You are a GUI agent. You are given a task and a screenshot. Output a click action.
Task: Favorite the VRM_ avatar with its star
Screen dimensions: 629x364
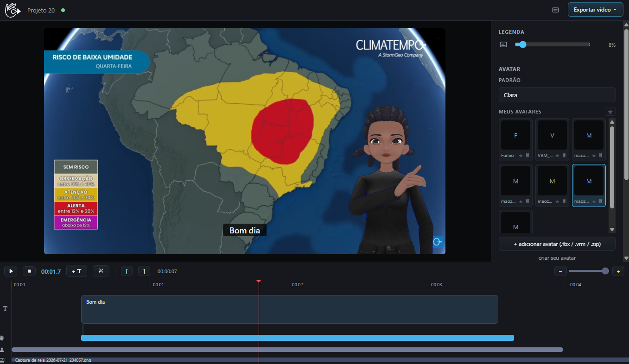tap(557, 156)
